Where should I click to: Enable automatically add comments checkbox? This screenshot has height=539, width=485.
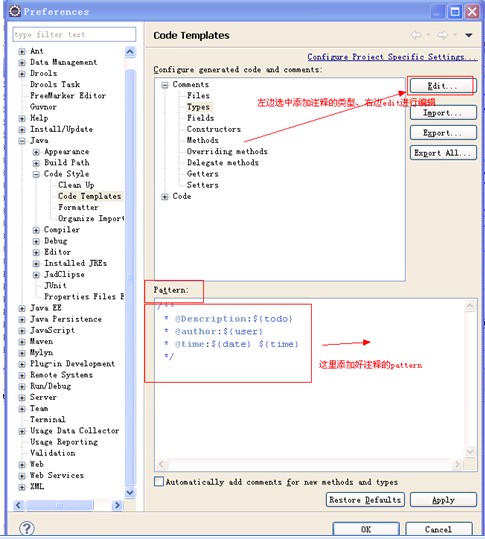(x=159, y=481)
